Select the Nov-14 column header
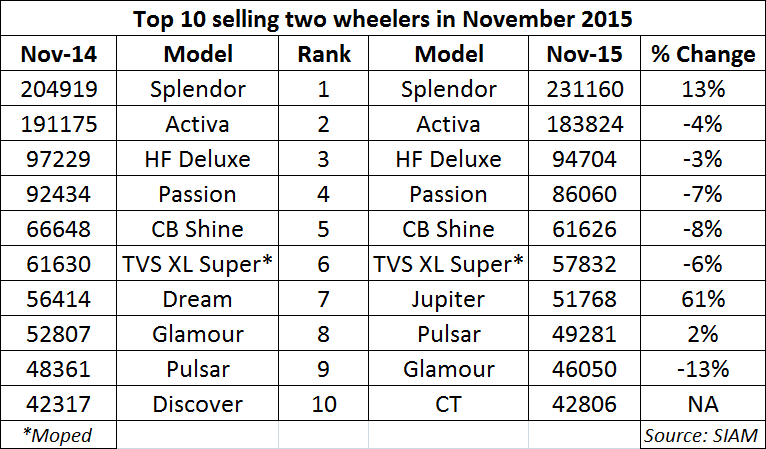The image size is (766, 449). pos(58,54)
